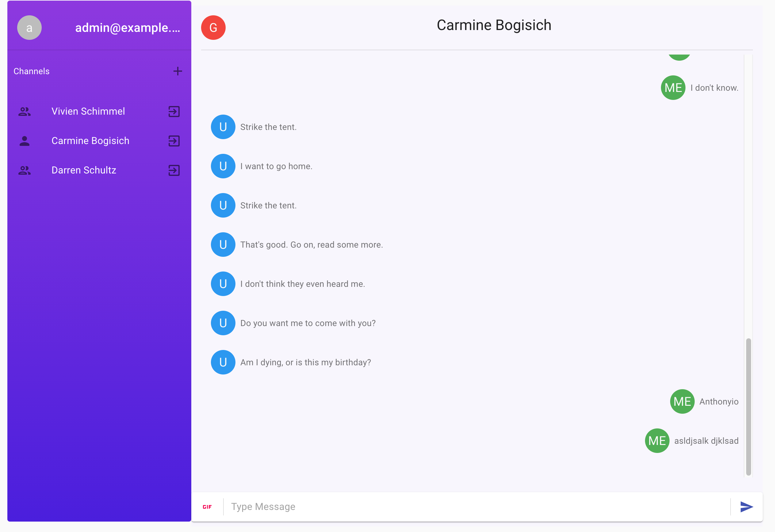Focus the Type Message input field
The width and height of the screenshot is (775, 532).
pyautogui.click(x=477, y=507)
